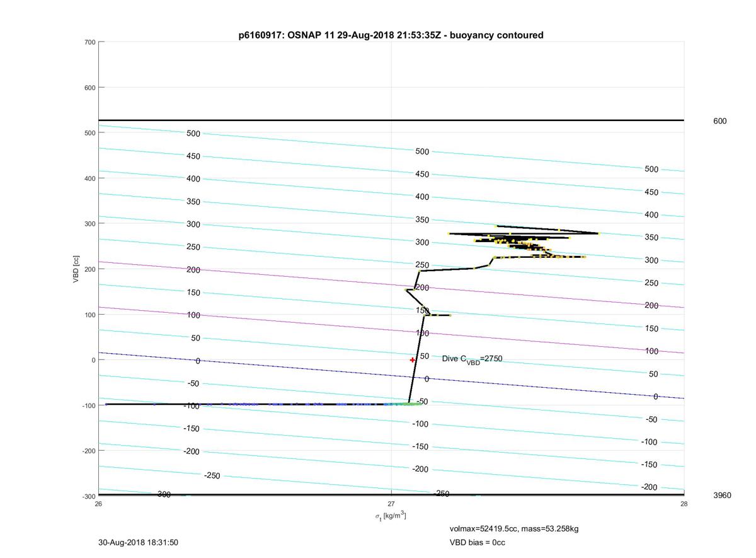Click the '600' label outside right plot edge
The height and width of the screenshot is (558, 756).
[x=719, y=120]
